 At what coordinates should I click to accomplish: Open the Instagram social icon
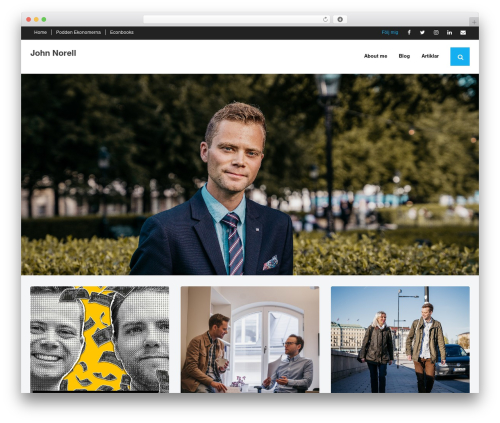(436, 32)
